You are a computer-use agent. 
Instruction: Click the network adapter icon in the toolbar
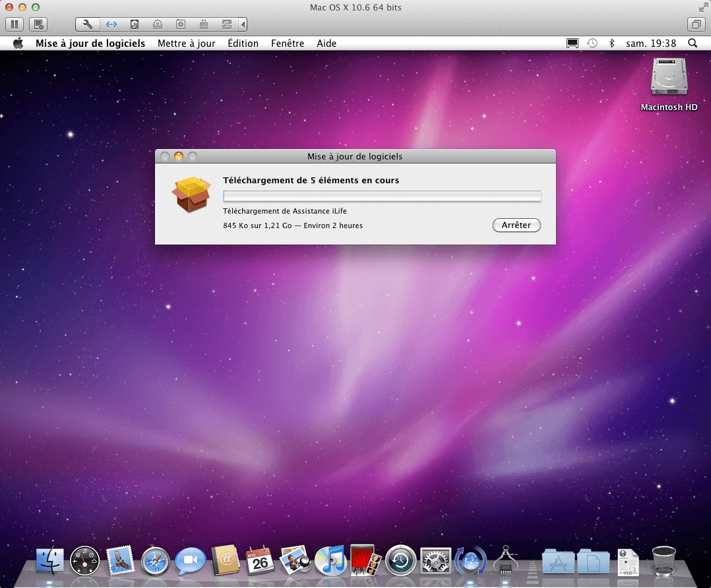111,24
